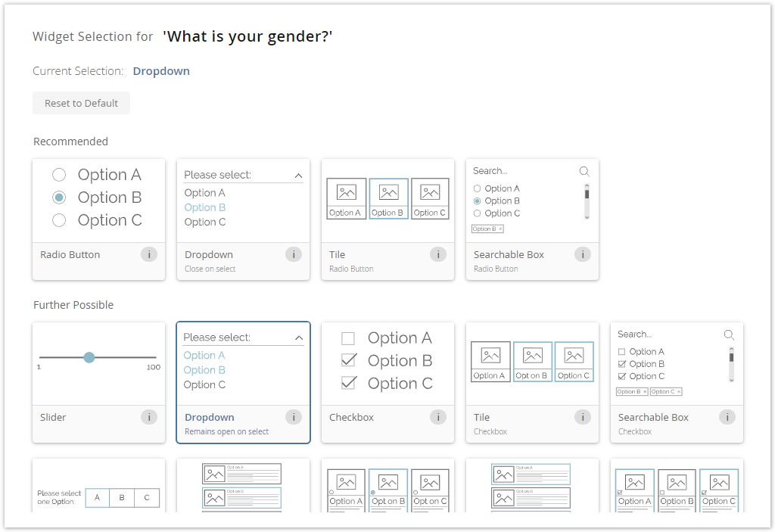
Task: Open info icon on Dropdown Close on select card
Action: click(294, 254)
